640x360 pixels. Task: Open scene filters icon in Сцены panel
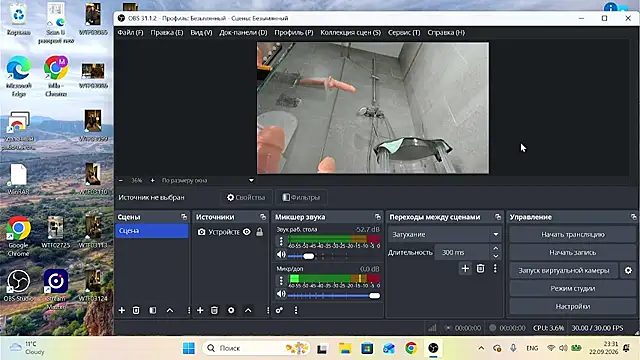(153, 310)
